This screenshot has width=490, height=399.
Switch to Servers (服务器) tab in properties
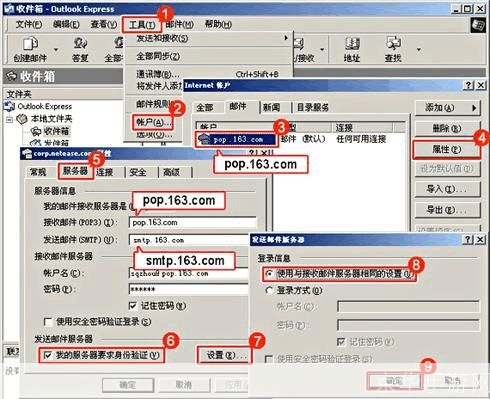click(75, 171)
